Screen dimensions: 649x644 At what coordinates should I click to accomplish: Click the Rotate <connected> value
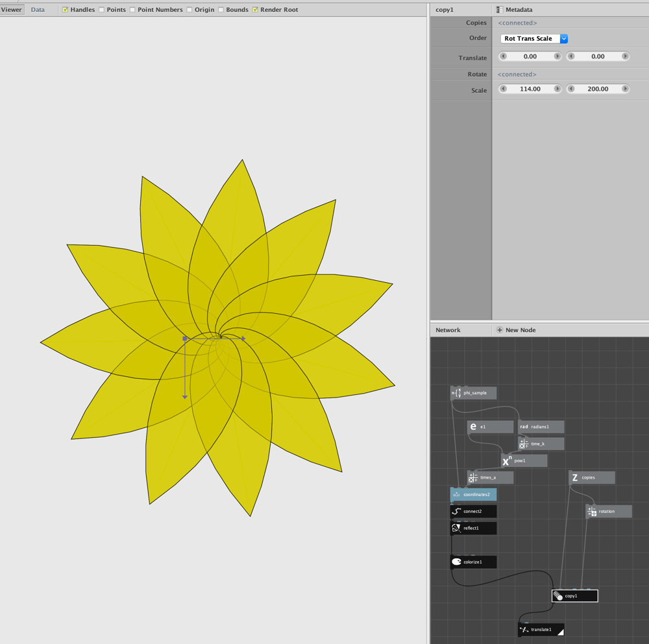[517, 75]
